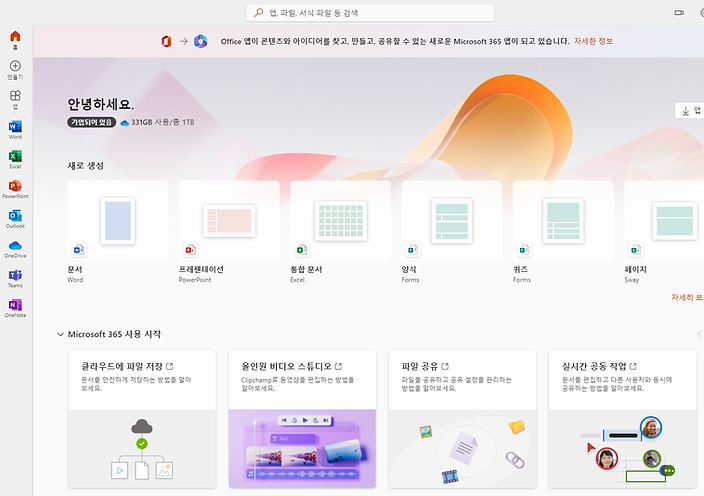Click the 331GB 사용/총 1TB storage text

pos(163,122)
